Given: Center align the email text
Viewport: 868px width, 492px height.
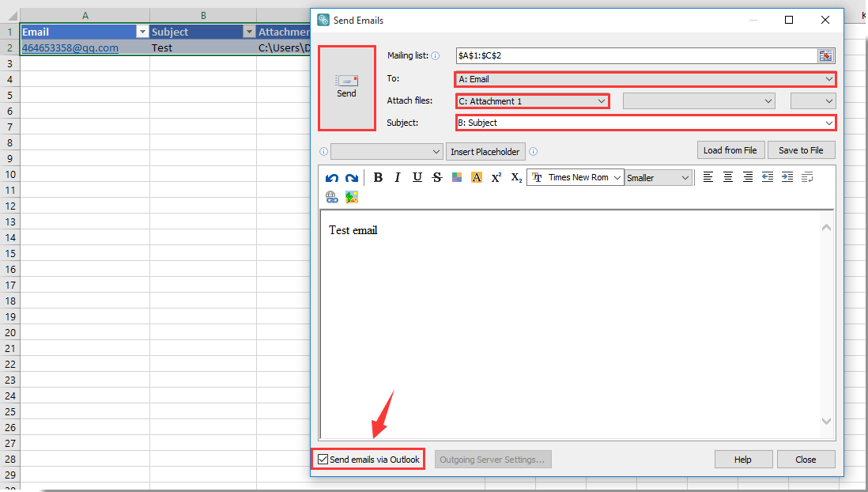Looking at the screenshot, I should point(728,177).
